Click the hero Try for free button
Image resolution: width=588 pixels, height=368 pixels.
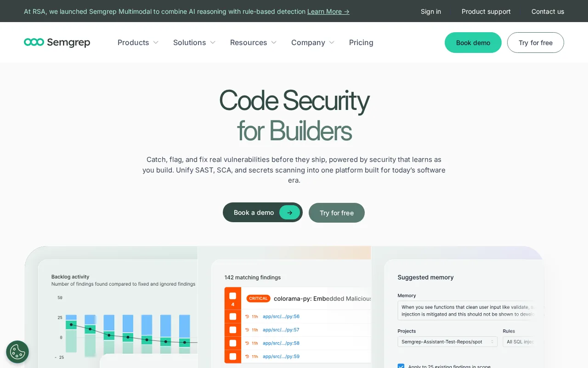click(x=337, y=213)
